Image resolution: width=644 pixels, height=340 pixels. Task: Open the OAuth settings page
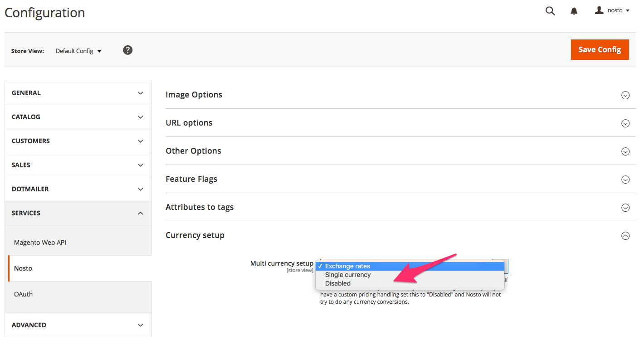(24, 294)
